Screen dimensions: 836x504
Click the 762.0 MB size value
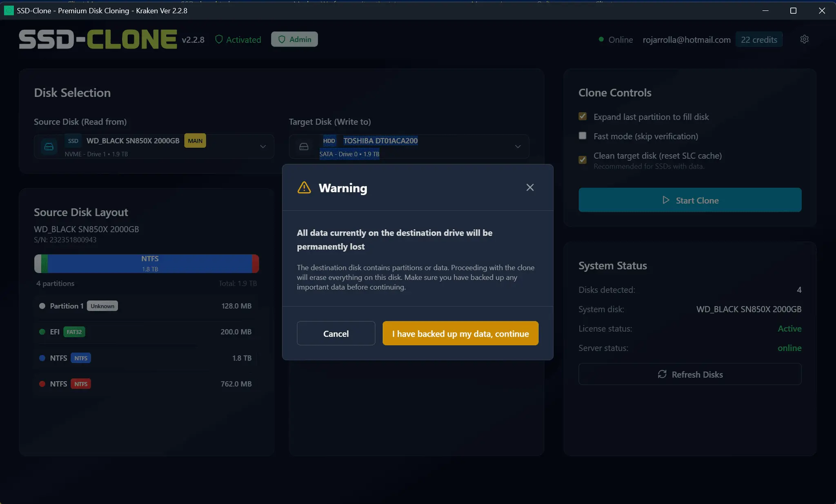(236, 384)
